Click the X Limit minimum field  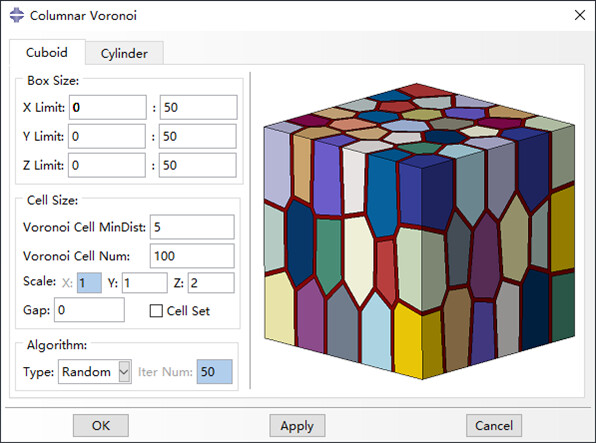pyautogui.click(x=108, y=107)
